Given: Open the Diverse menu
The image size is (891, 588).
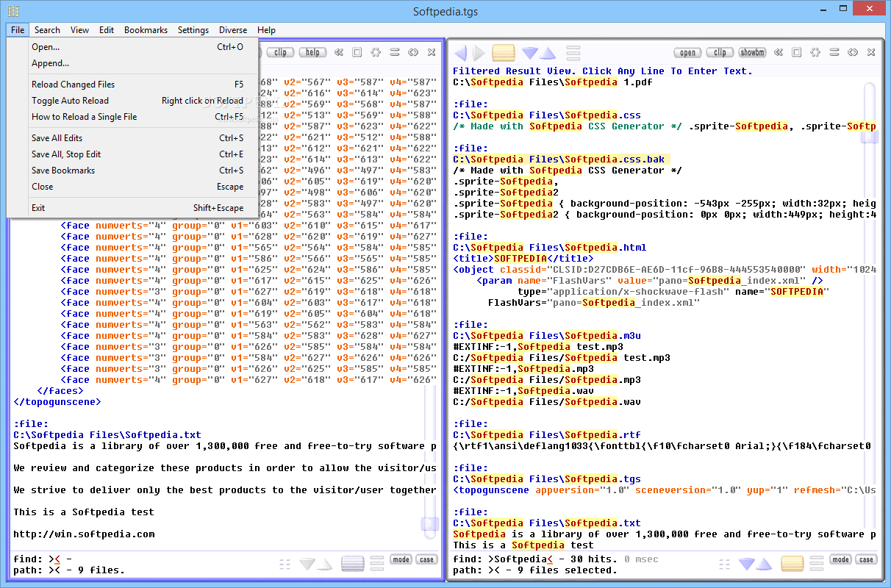Looking at the screenshot, I should tap(233, 30).
